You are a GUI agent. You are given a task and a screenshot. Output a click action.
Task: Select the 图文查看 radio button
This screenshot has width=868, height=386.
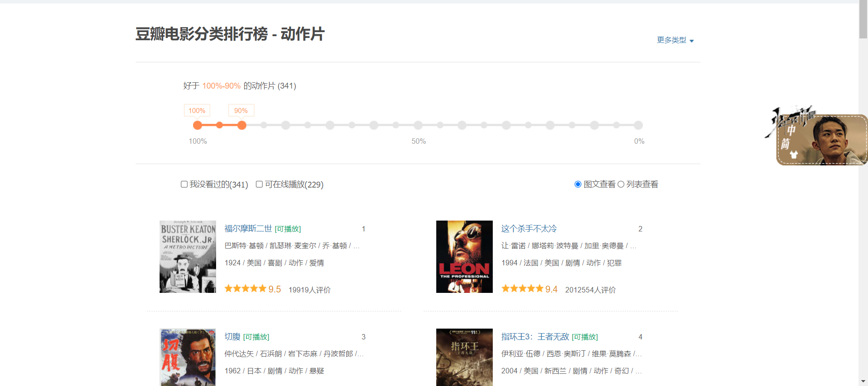(578, 184)
